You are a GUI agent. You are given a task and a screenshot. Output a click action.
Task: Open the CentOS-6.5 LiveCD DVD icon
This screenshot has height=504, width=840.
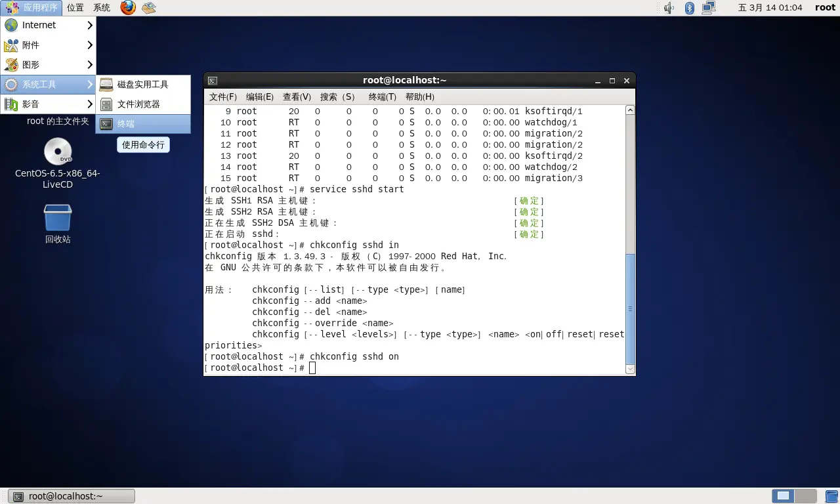58,152
